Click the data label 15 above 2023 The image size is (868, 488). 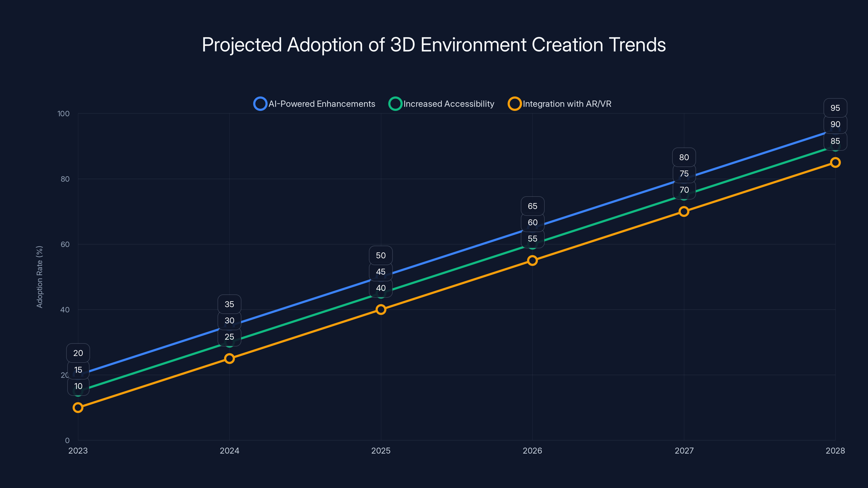pos(78,370)
